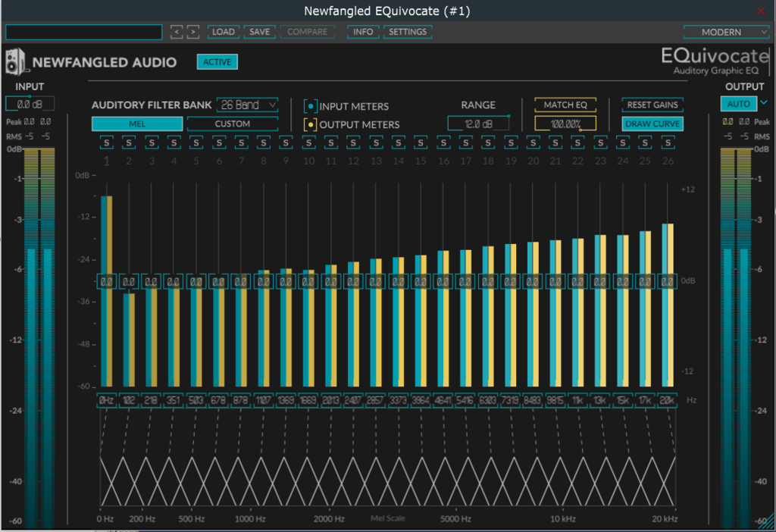The image size is (776, 532).
Task: Solo band 10 with its S button
Action: 308,143
